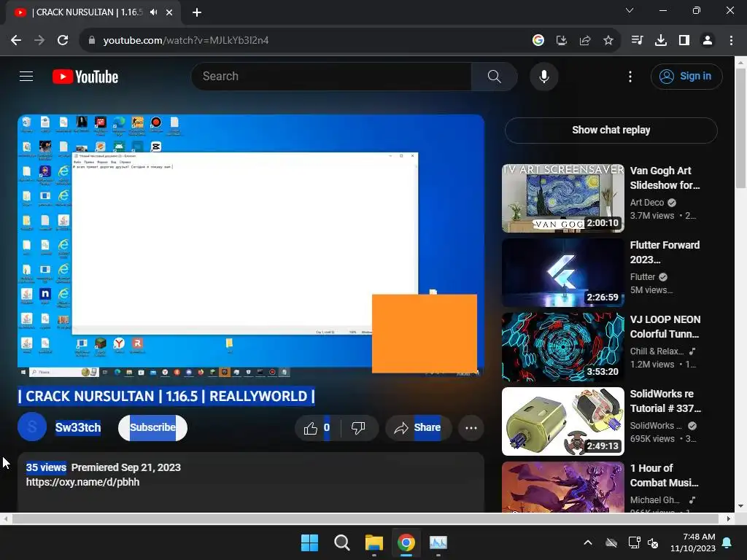This screenshot has height=560, width=747.
Task: Go forward in Chrome
Action: 39,41
